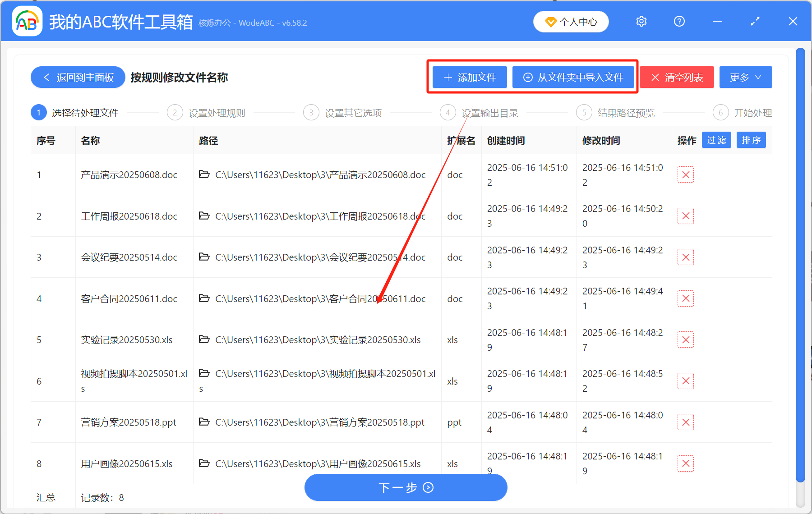Remove 实验记录20250530.xls with its red X
812x514 pixels.
685,340
